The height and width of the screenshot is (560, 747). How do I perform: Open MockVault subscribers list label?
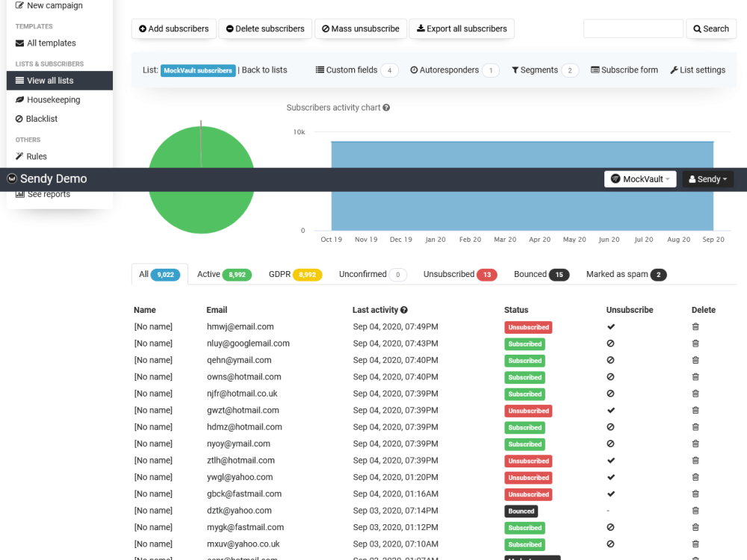pos(198,70)
